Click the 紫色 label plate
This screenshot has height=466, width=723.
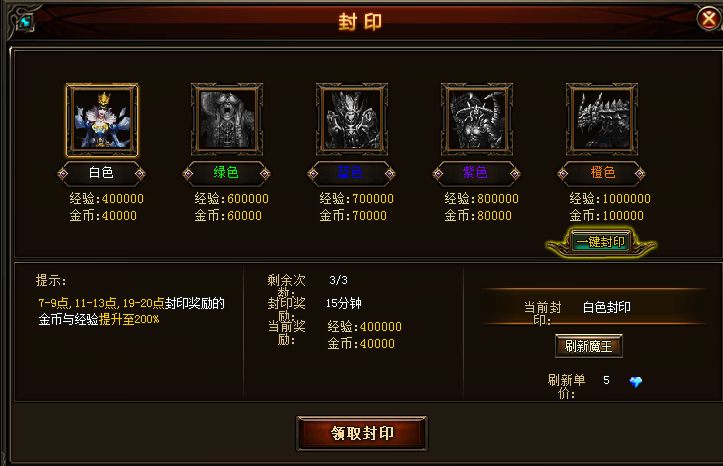click(476, 173)
